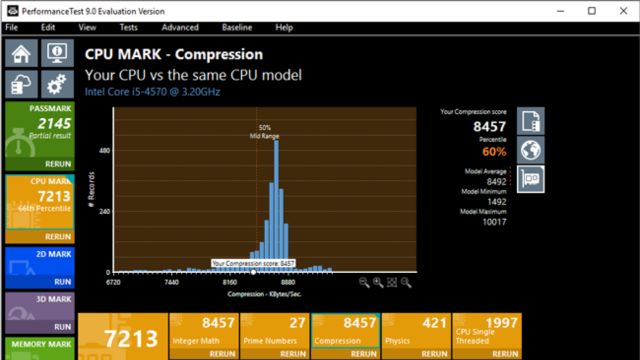
Task: Open the Advanced menu
Action: click(180, 27)
